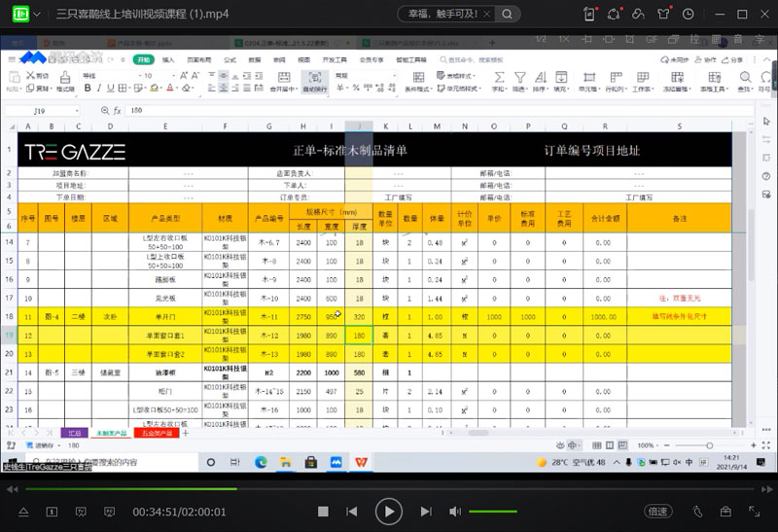The image size is (778, 532).
Task: Skip to the next video
Action: 426,512
